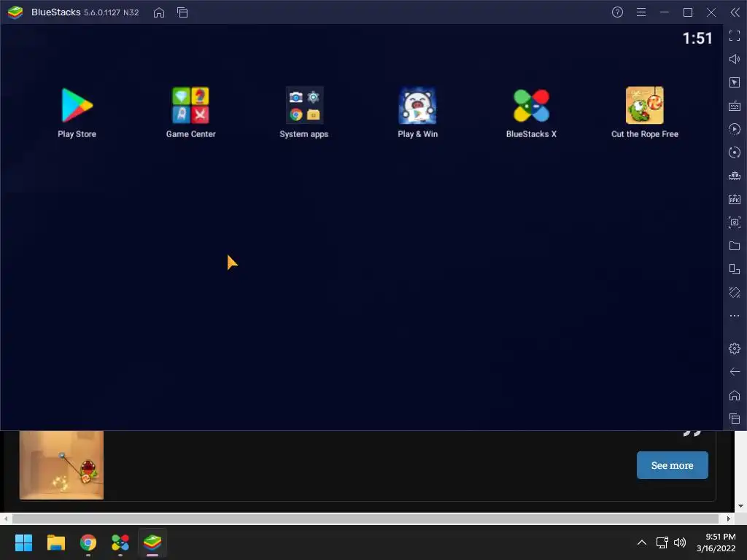This screenshot has height=560, width=747.
Task: Switch to Chrome in the taskbar
Action: (x=88, y=542)
